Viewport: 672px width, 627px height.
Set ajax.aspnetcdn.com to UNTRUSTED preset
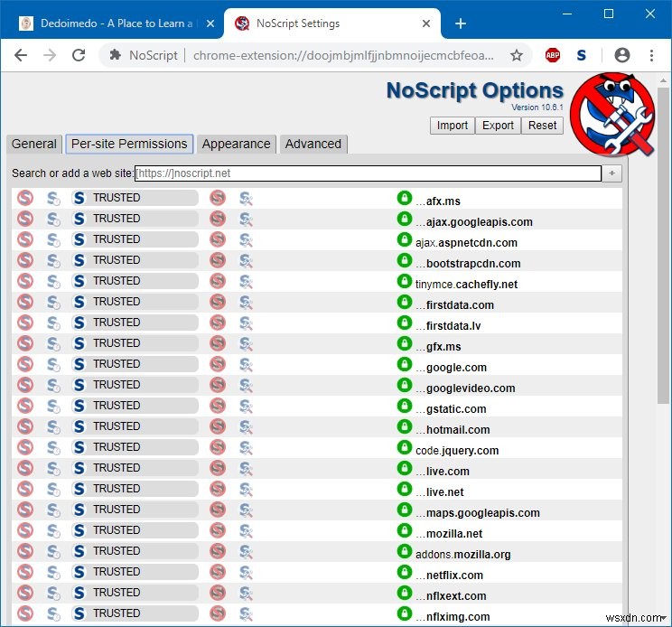(218, 239)
